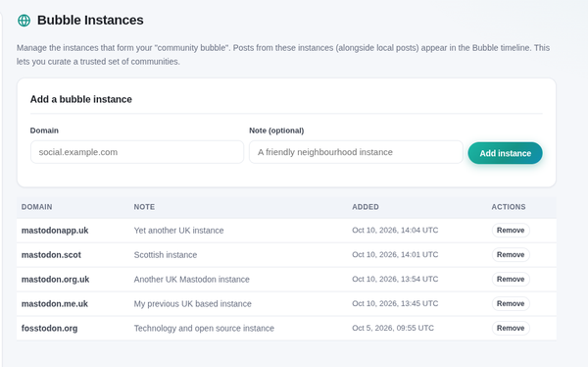Click the DOMAIN column header

[37, 207]
